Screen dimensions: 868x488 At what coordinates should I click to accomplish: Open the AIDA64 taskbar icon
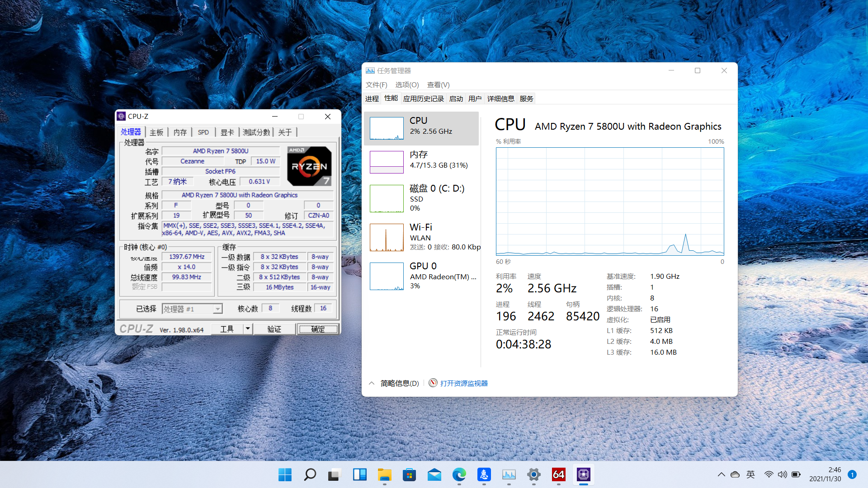pyautogui.click(x=558, y=474)
